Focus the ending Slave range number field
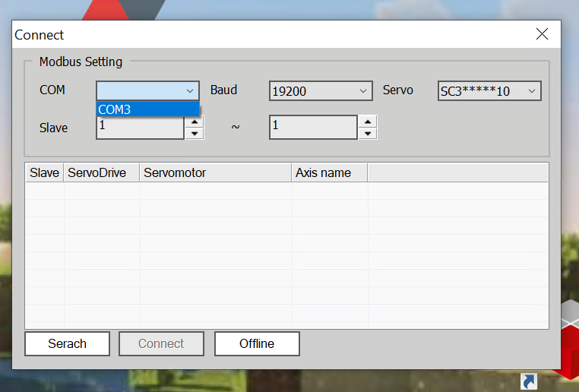The width and height of the screenshot is (579, 392). [312, 128]
